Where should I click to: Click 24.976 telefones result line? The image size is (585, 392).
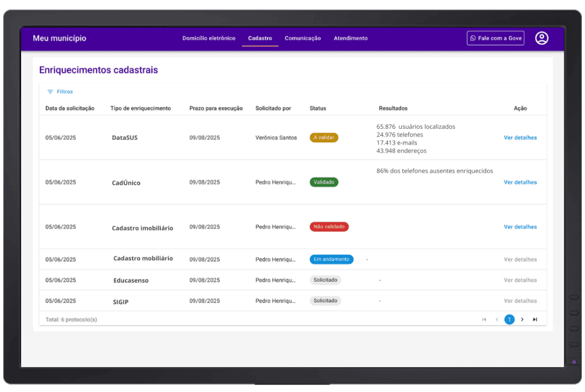[x=400, y=135]
